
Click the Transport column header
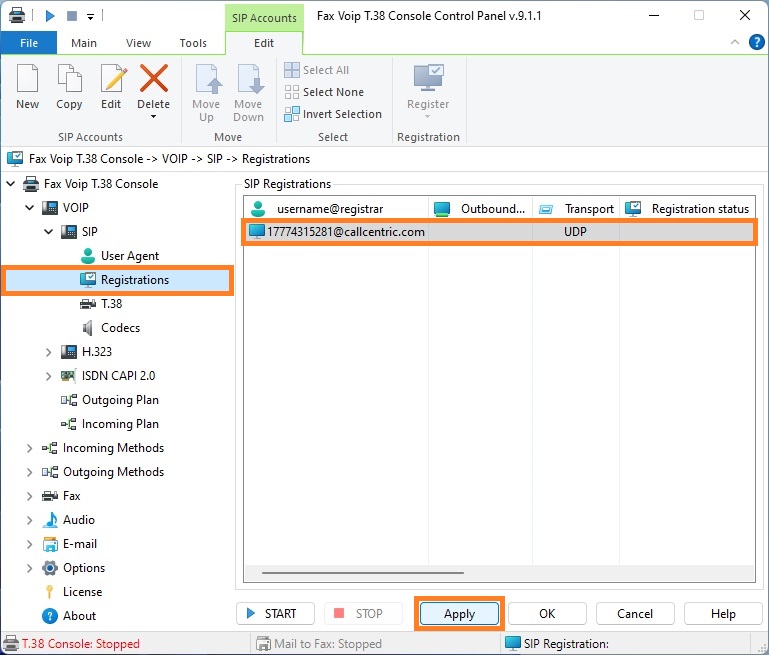pos(576,209)
